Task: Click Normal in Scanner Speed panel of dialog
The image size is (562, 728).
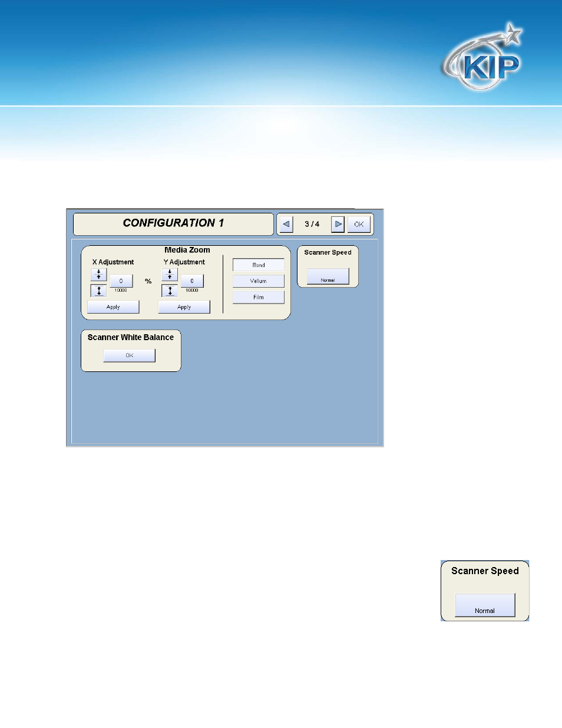Action: (x=328, y=276)
